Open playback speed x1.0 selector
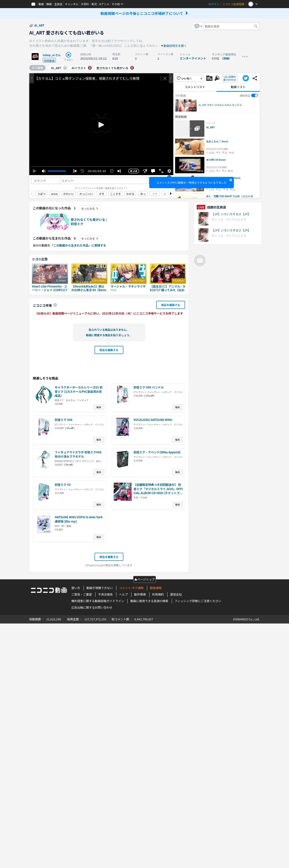The width and height of the screenshot is (289, 868). tap(133, 171)
